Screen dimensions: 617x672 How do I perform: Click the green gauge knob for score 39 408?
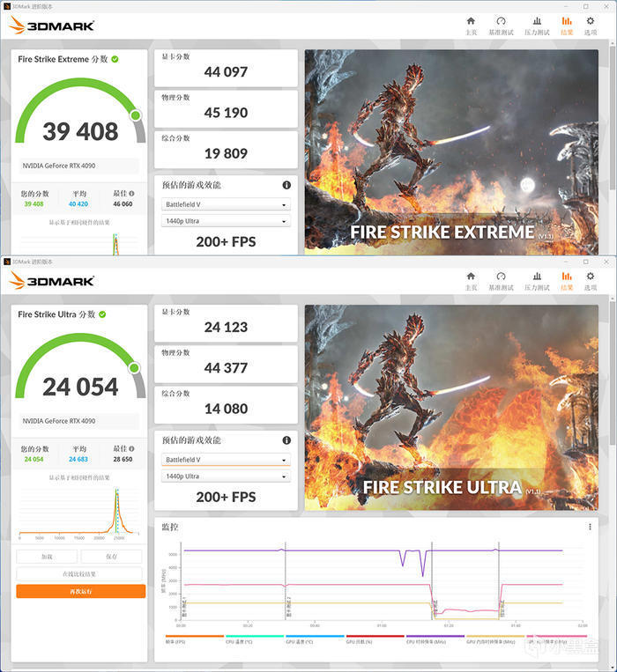coord(136,115)
